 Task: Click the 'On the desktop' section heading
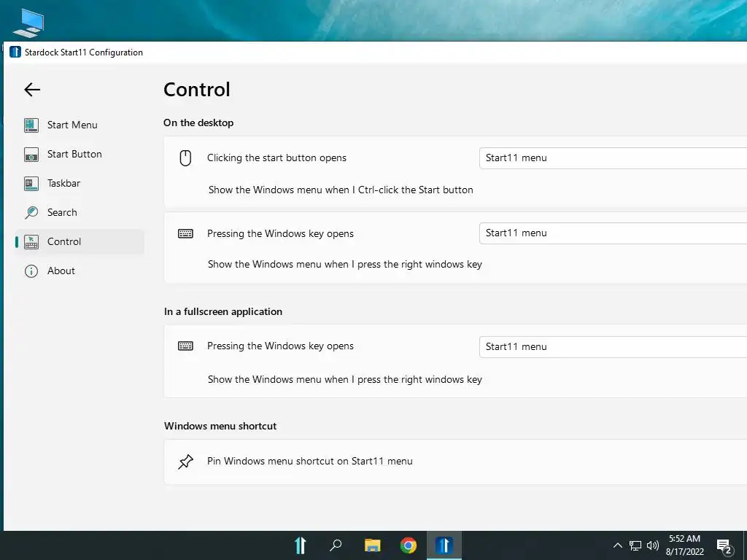198,122
